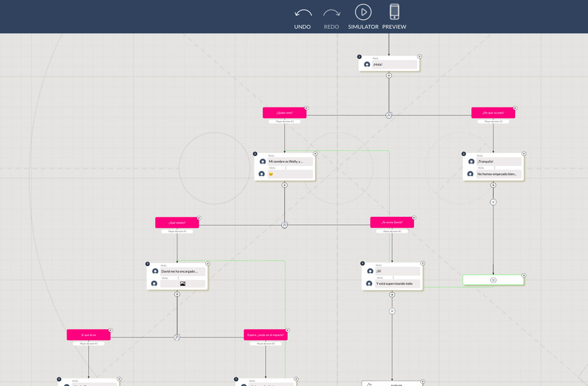Click the number badge on the '¡Hola!' node
588x386 pixels.
(359, 57)
